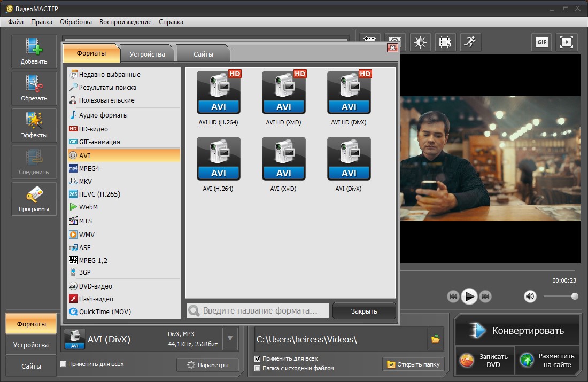Select the AVI HD (DivX) format icon
This screenshot has height=382, width=588.
pos(349,92)
